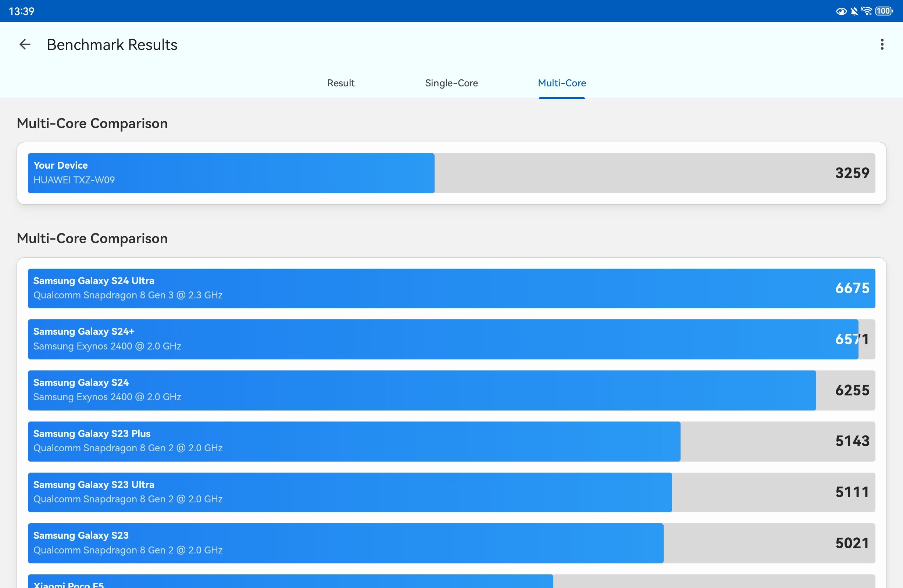Screen dimensions: 903x588
Task: Select the Samsung Galaxy S24+ entry
Action: 451,339
